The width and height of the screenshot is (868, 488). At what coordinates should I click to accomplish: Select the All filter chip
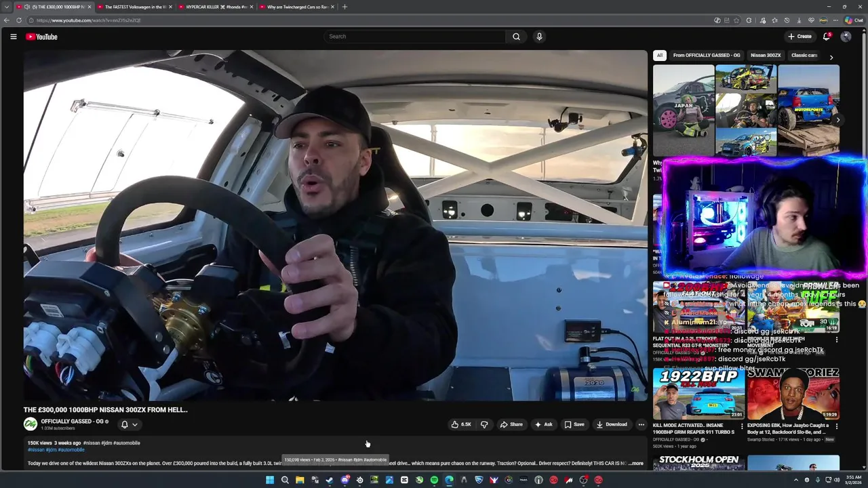[659, 56]
